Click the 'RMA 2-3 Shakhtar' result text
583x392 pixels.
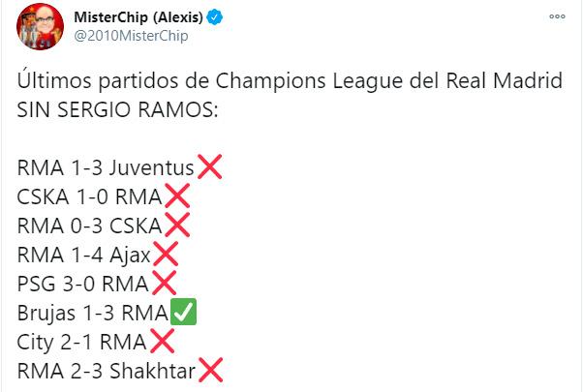coord(106,373)
